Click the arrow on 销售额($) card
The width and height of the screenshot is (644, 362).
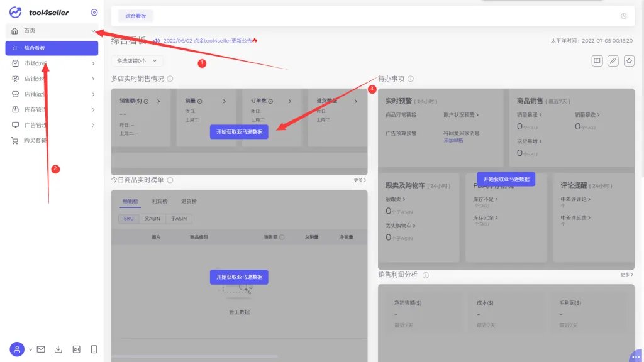(x=158, y=101)
